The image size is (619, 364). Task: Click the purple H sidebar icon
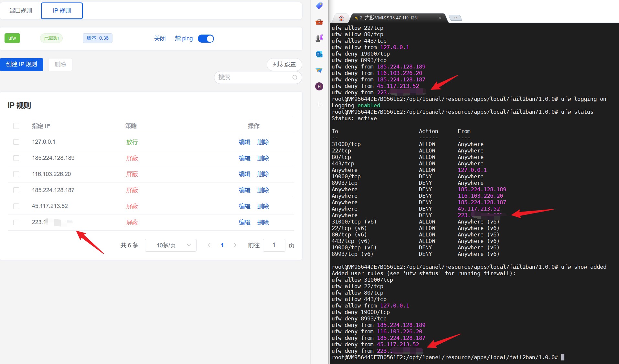point(319,87)
